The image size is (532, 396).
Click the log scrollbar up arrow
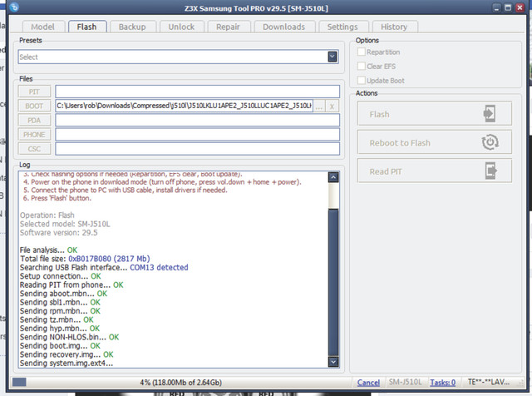click(x=333, y=177)
